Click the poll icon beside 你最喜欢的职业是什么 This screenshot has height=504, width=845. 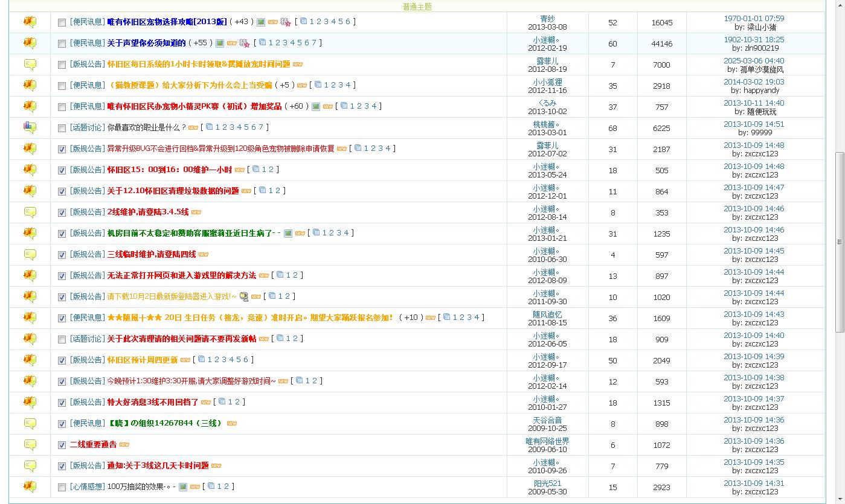tap(30, 127)
